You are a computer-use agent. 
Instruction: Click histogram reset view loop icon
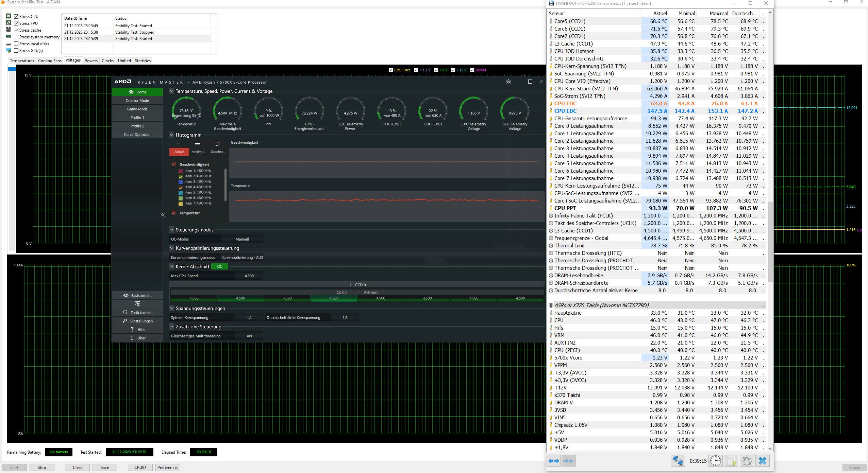218,143
